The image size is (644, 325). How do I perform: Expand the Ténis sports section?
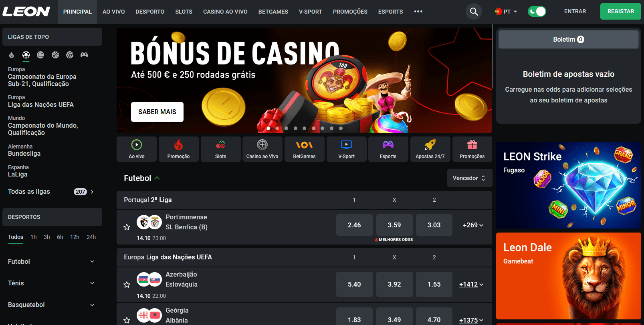point(52,283)
